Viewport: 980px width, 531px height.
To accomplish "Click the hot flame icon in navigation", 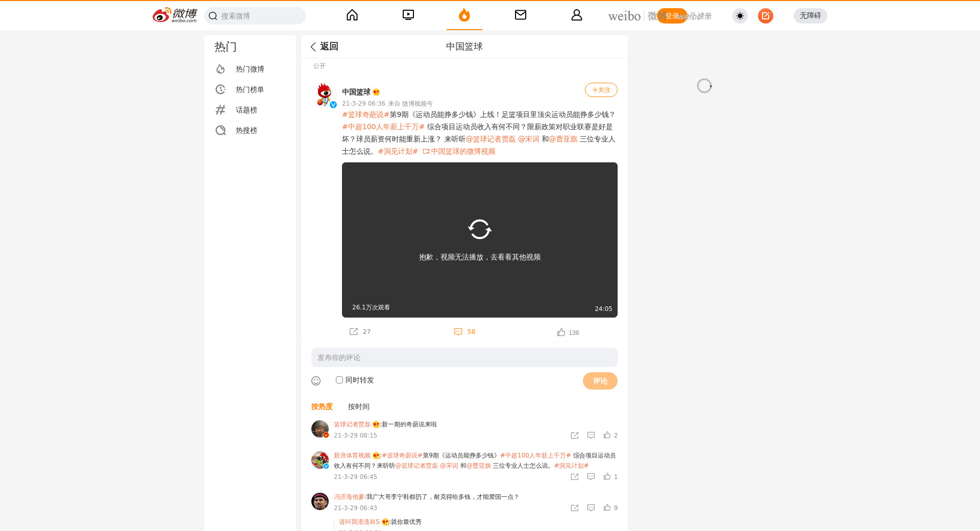I will point(464,15).
